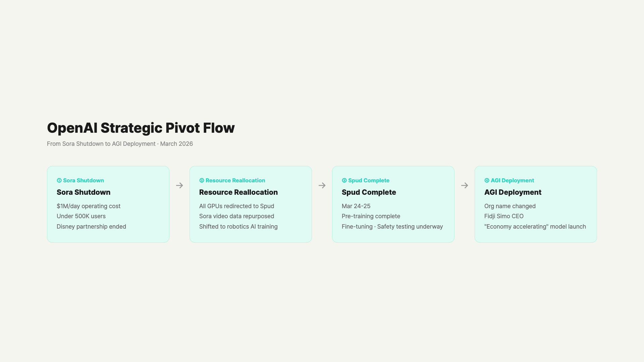The image size is (644, 362).
Task: Click the step 1 circle icon beside Sora Shutdown
Action: coord(59,180)
